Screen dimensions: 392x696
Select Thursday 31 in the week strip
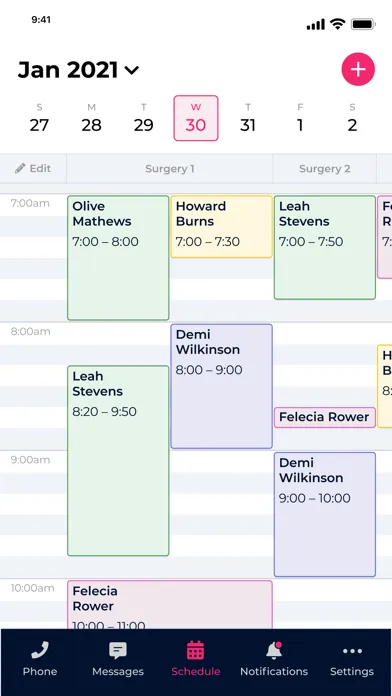pyautogui.click(x=248, y=119)
